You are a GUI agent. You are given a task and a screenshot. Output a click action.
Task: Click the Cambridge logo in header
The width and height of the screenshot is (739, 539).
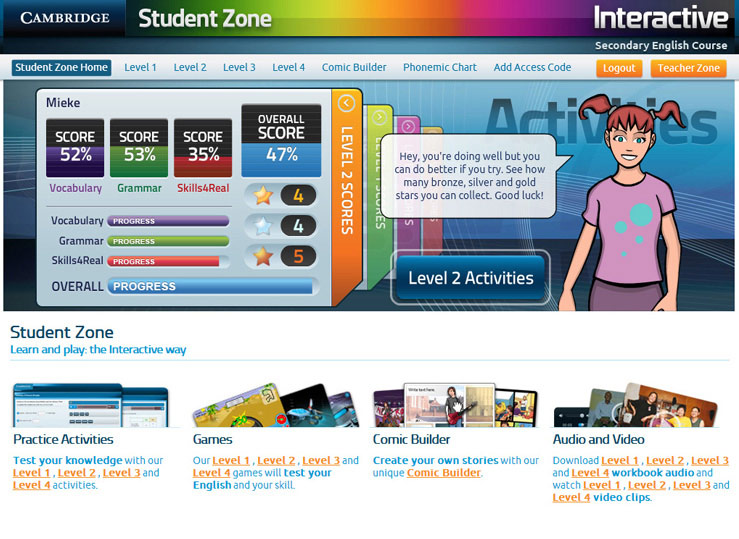[x=65, y=18]
